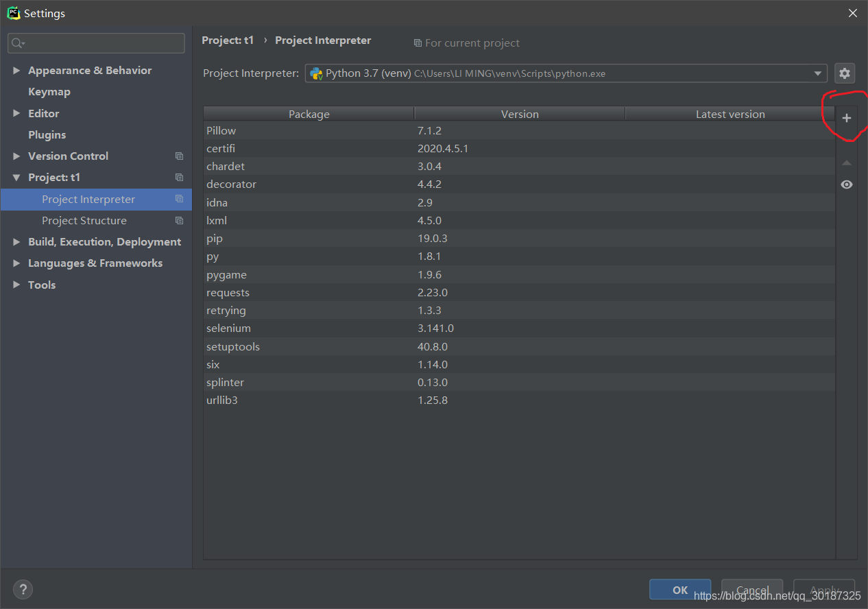This screenshot has width=868, height=609.
Task: Expand the Tools settings node
Action: pos(16,285)
